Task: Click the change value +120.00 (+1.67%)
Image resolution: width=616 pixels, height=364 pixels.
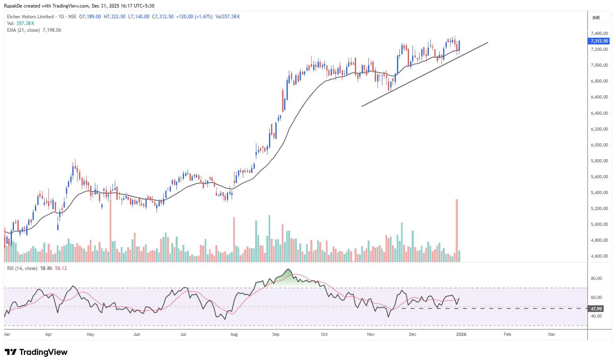Action: click(x=195, y=17)
